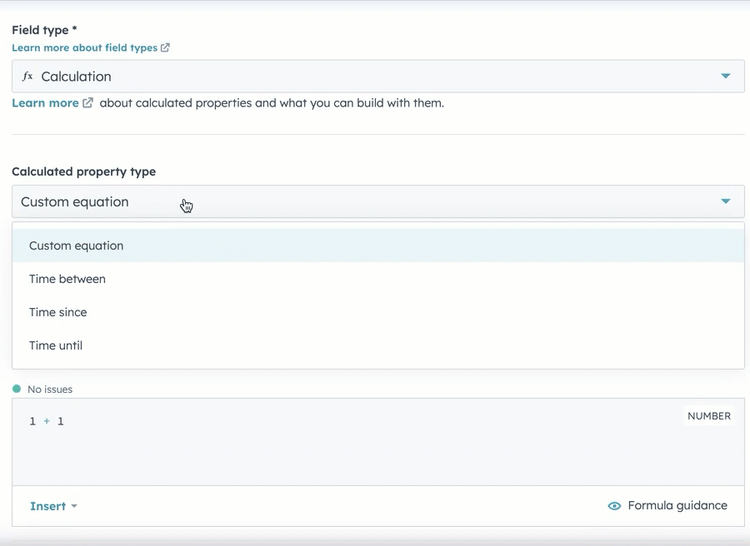750x546 pixels.
Task: Show Formula guidance panel
Action: tap(677, 506)
